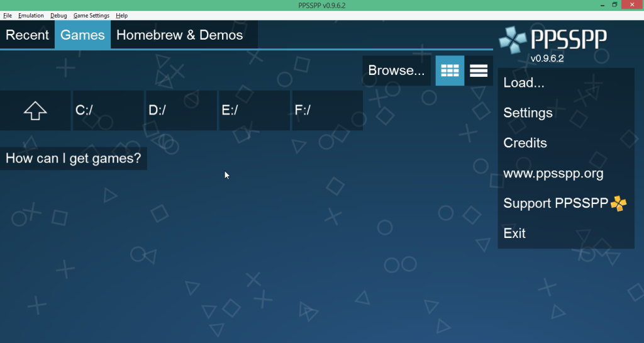Go up one folder level

click(x=35, y=111)
